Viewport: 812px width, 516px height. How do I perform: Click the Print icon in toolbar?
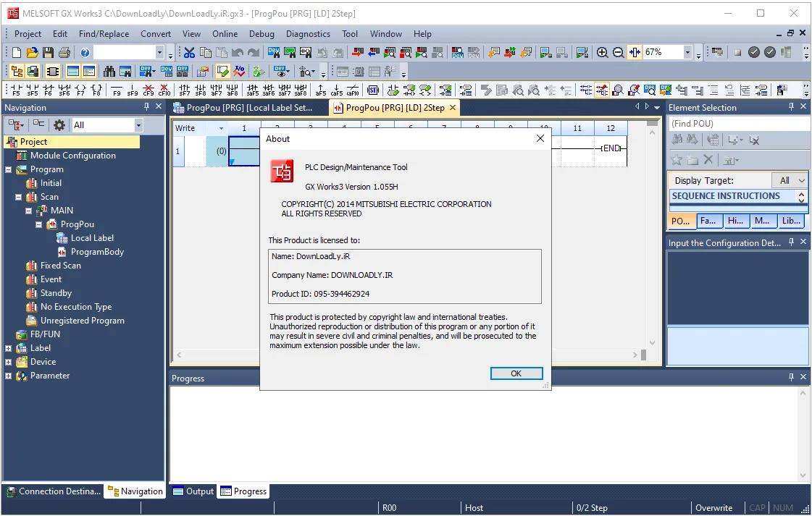[x=64, y=52]
